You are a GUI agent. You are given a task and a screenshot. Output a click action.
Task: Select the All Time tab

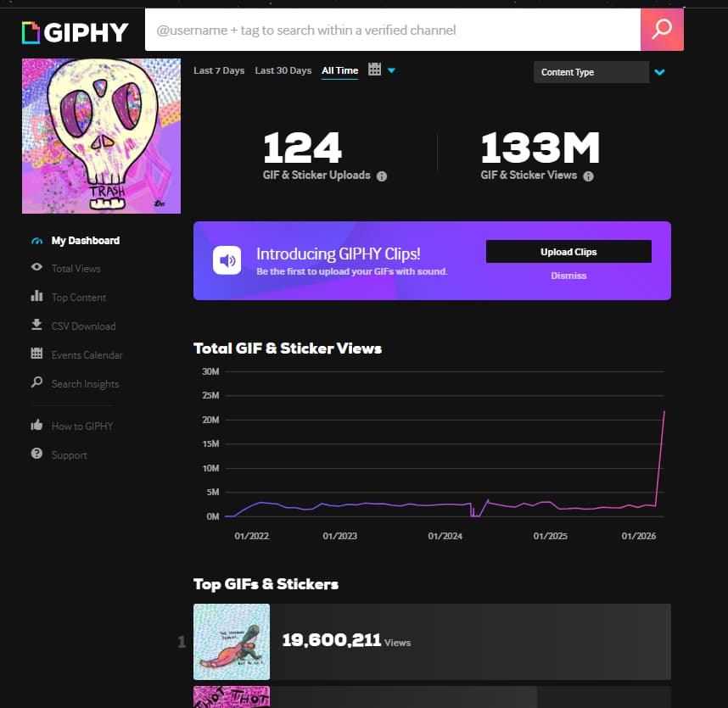pyautogui.click(x=339, y=70)
